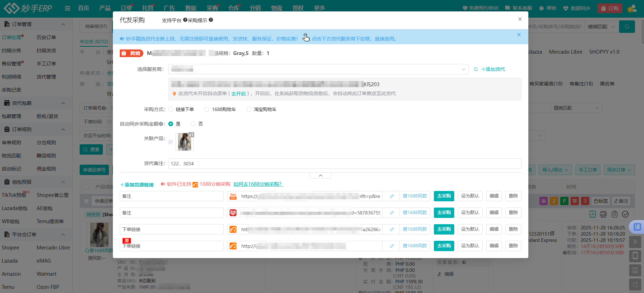644x293 pixels.
Task: Open the 选择服务商 dropdown
Action: click(318, 69)
